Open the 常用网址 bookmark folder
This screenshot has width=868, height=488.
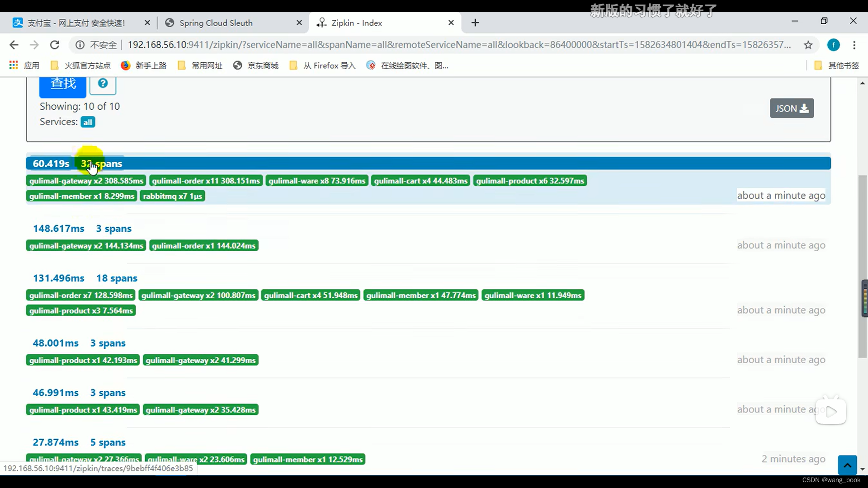[x=200, y=66]
